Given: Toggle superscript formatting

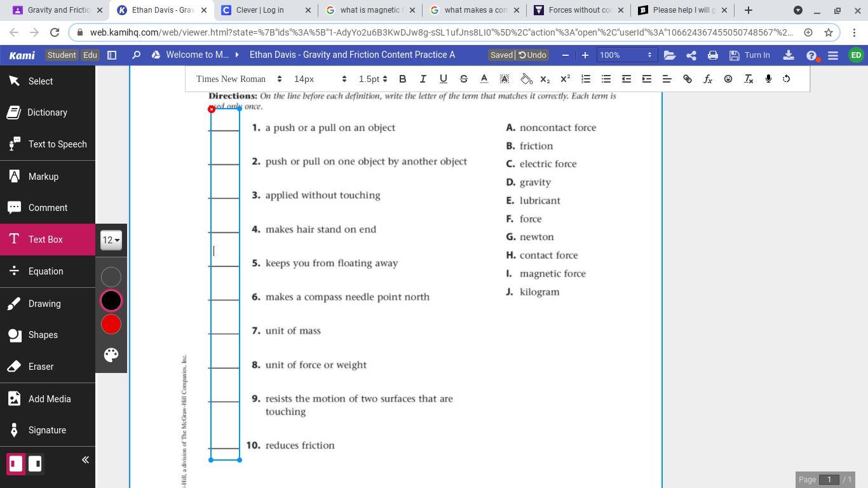Looking at the screenshot, I should point(565,79).
